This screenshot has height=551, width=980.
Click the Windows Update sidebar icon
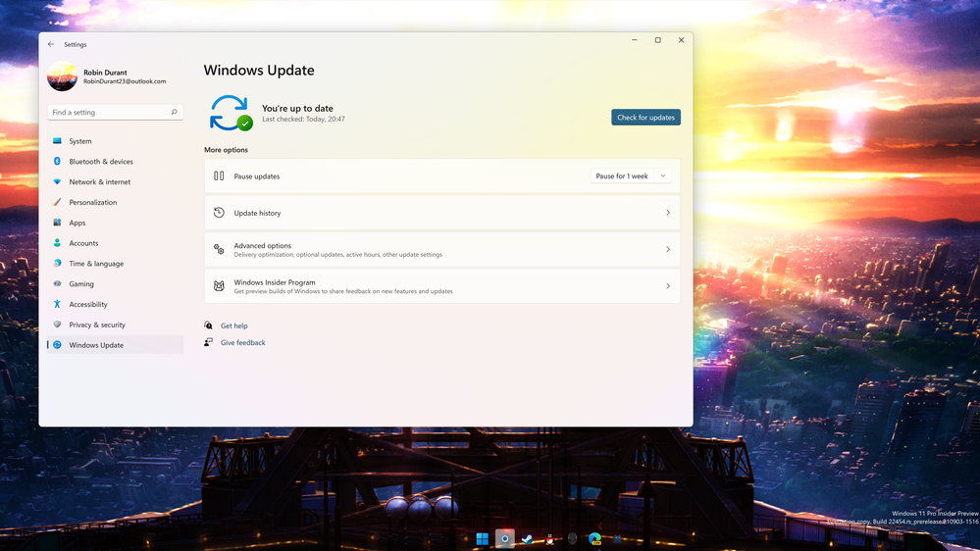(x=57, y=345)
